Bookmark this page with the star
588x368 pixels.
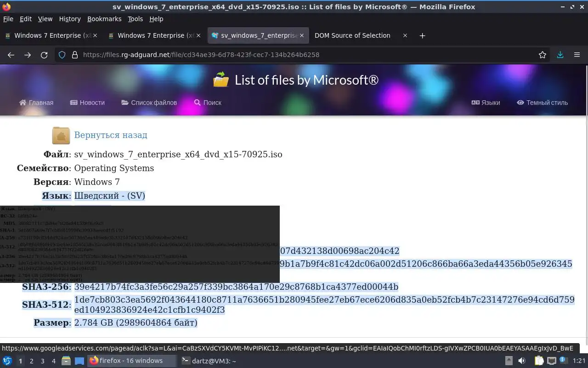tap(543, 55)
